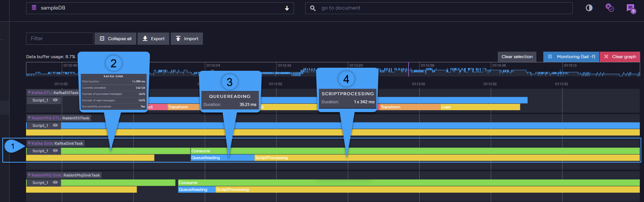
Task: Toggle eye icon for Kafka ETL Script_1
Action: click(x=55, y=100)
